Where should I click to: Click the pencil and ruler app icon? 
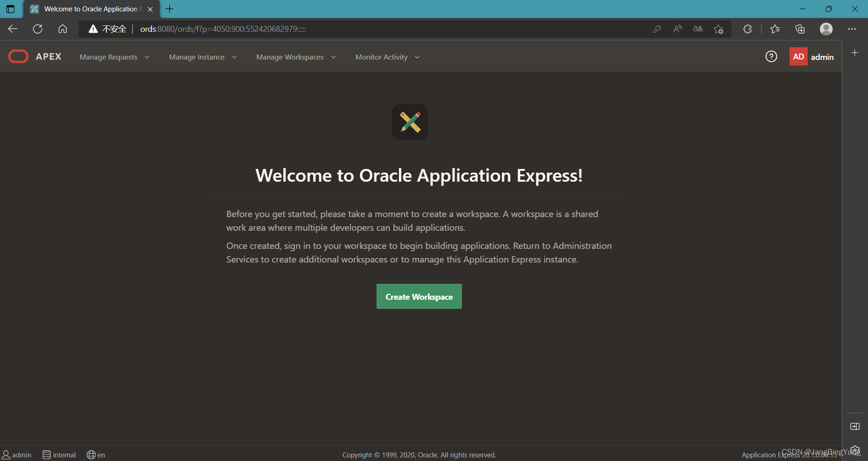410,122
